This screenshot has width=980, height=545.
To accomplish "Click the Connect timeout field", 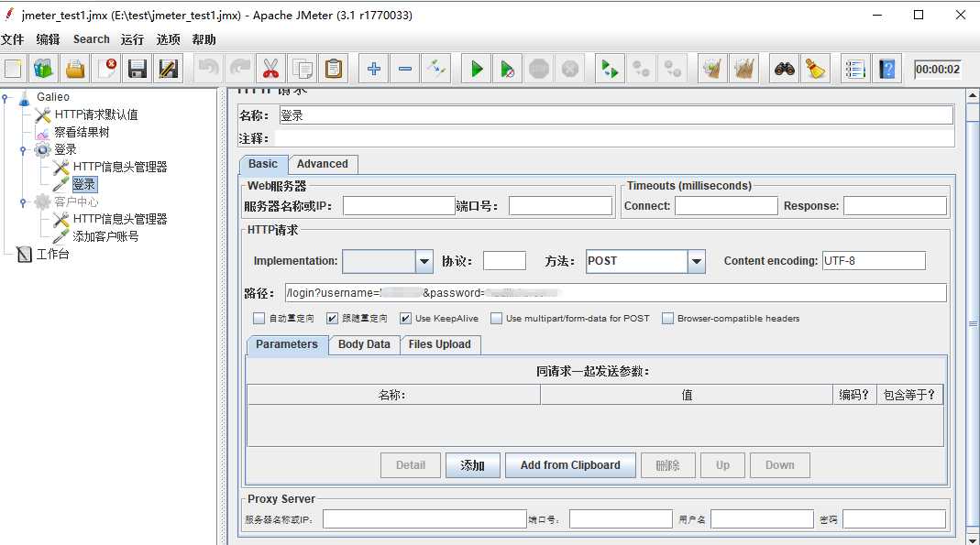I will 726,206.
